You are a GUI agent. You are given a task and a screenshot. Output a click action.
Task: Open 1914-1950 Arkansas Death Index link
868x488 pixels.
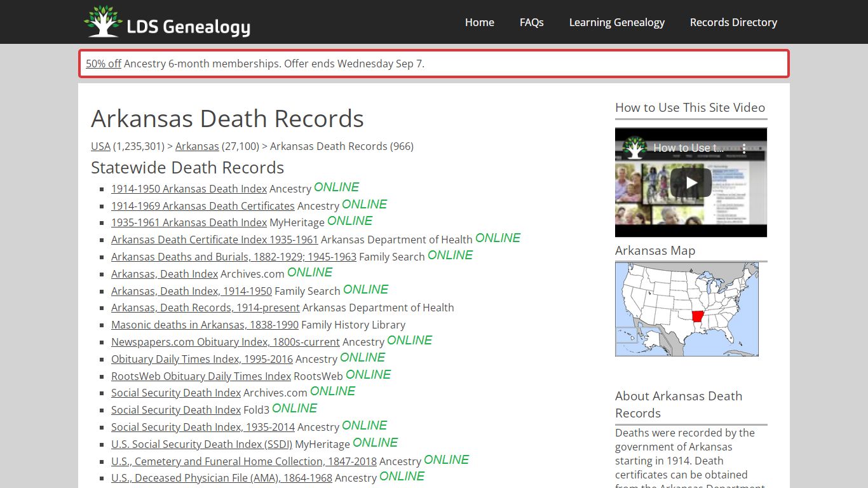tap(189, 189)
